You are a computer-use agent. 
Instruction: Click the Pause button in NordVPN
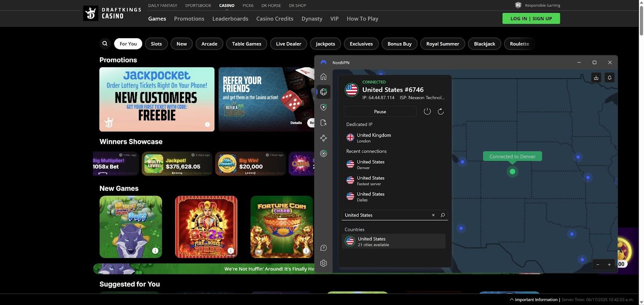(380, 111)
